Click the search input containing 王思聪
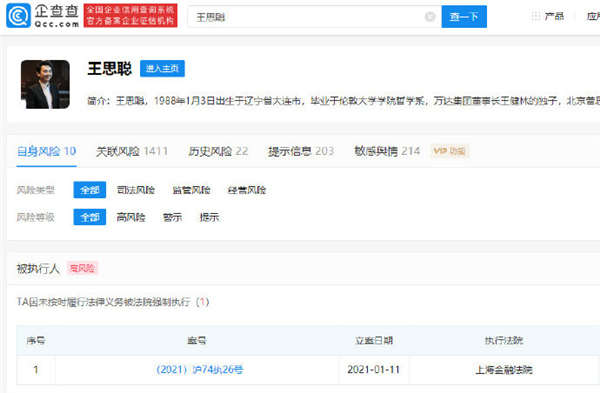 point(314,16)
